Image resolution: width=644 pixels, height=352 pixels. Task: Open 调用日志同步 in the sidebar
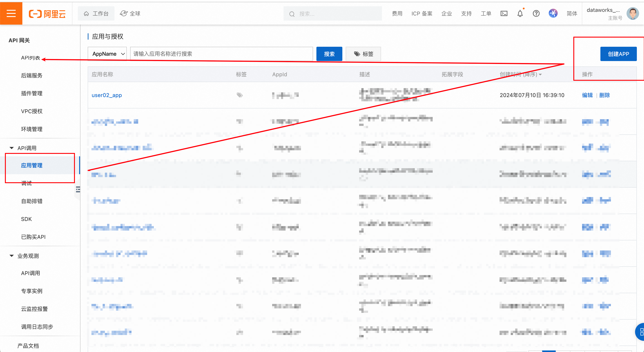pos(37,327)
